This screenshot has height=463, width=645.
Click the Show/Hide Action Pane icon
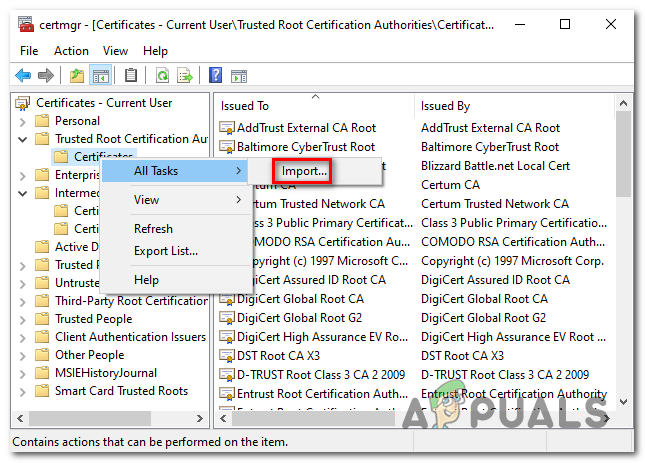pyautogui.click(x=239, y=76)
